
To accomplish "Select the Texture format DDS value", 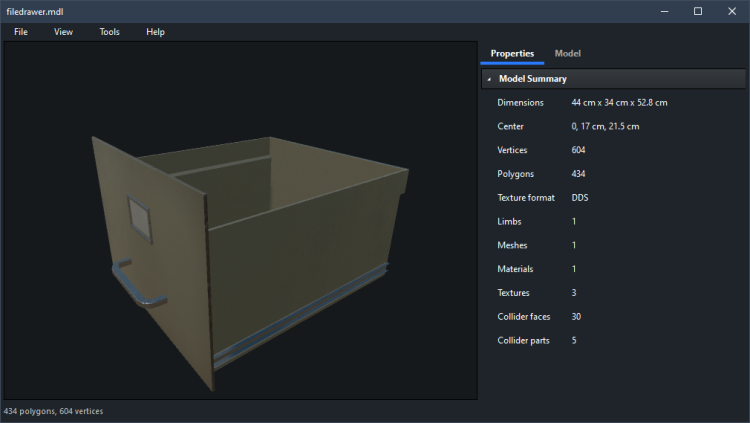I will 580,198.
